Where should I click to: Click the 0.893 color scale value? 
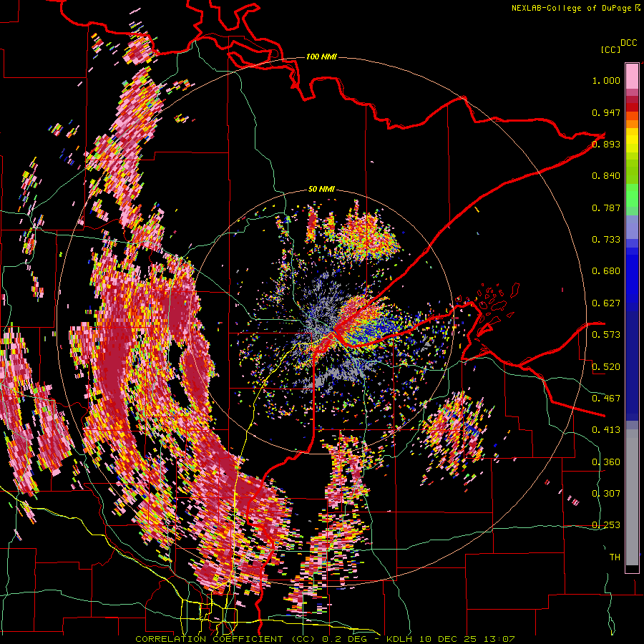click(606, 144)
